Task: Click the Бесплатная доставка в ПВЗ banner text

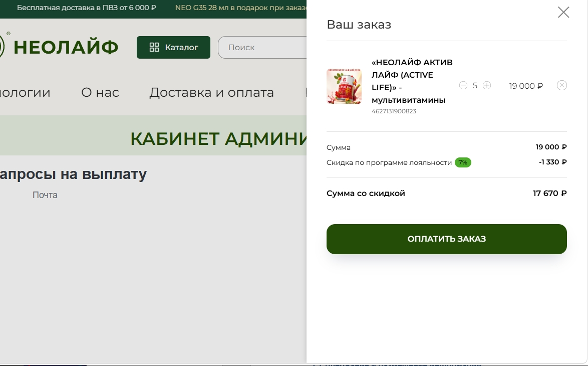Action: [87, 8]
